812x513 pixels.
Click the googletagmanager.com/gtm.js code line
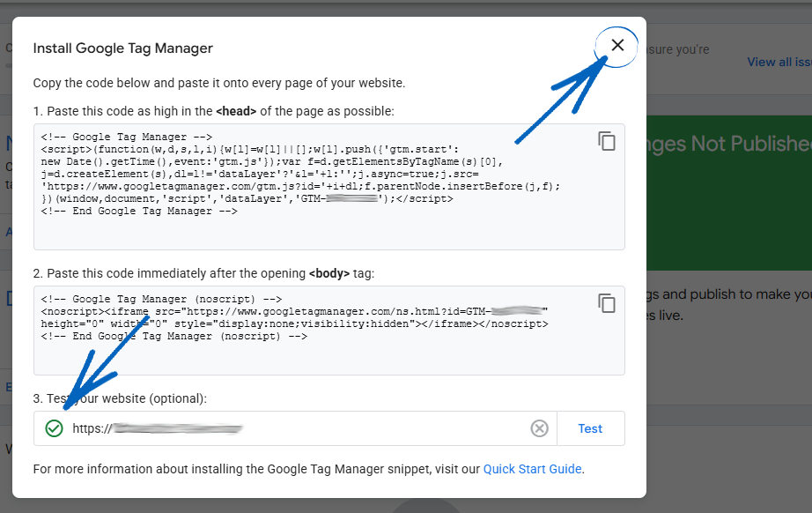[x=300, y=187]
